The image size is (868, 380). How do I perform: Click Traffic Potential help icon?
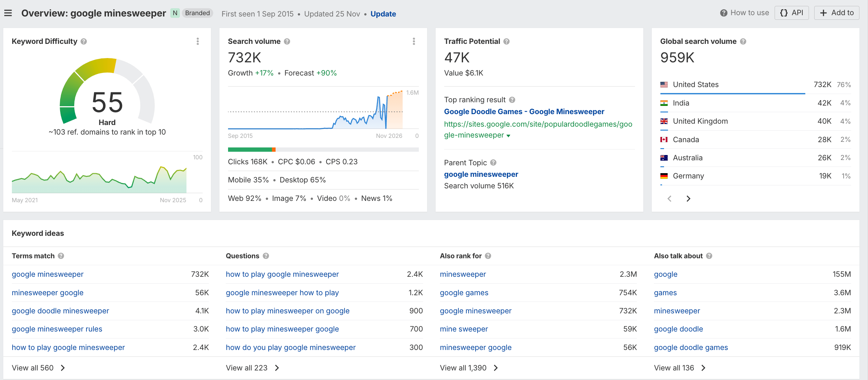pyautogui.click(x=507, y=42)
